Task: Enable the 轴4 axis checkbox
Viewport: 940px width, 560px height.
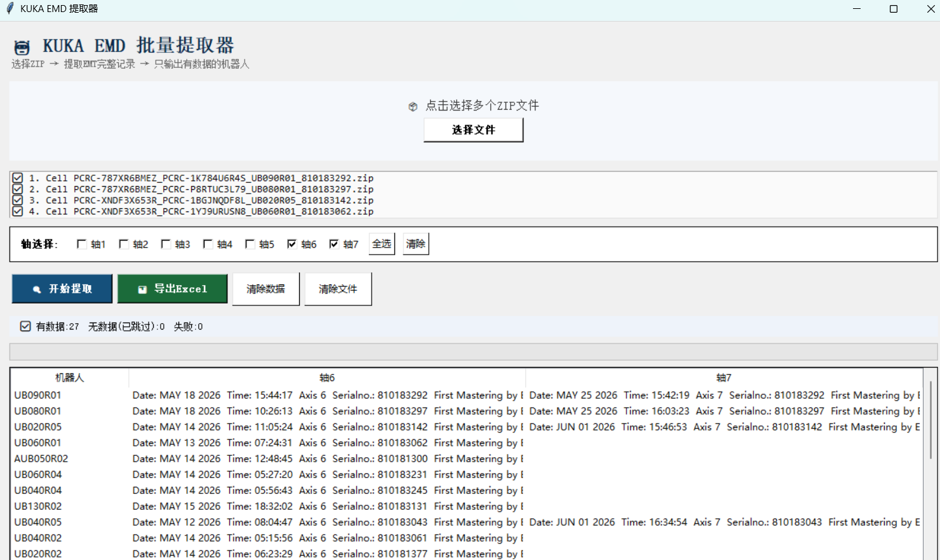Action: click(208, 244)
